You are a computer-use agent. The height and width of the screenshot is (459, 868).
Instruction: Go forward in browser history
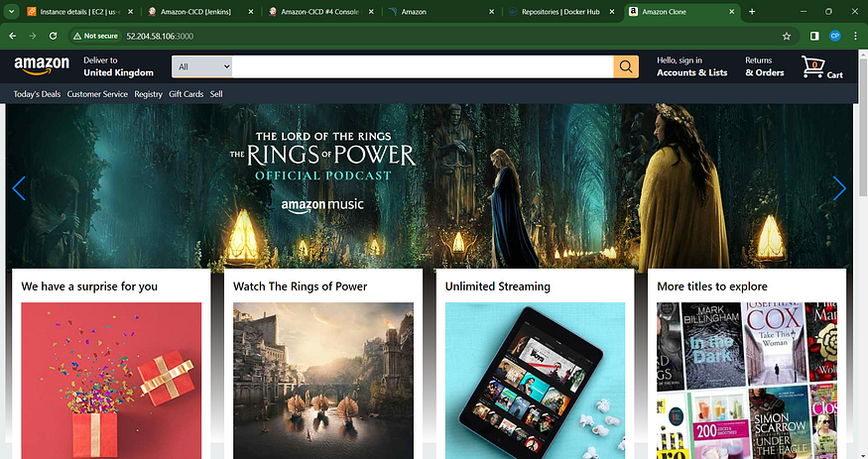[x=33, y=36]
